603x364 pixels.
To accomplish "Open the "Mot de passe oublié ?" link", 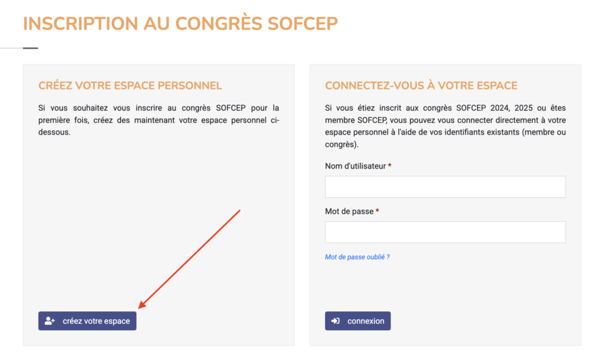I will [357, 257].
